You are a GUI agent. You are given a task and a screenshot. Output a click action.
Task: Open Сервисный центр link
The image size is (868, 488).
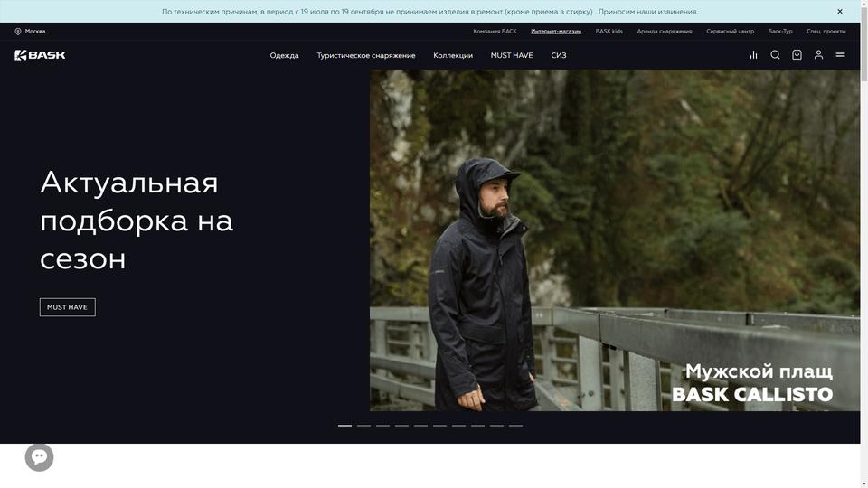point(731,32)
